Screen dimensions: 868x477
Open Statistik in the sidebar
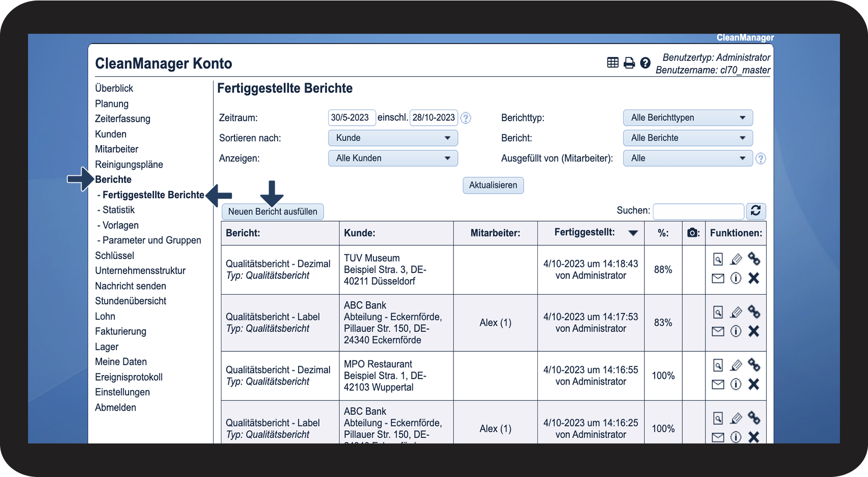[x=118, y=210]
